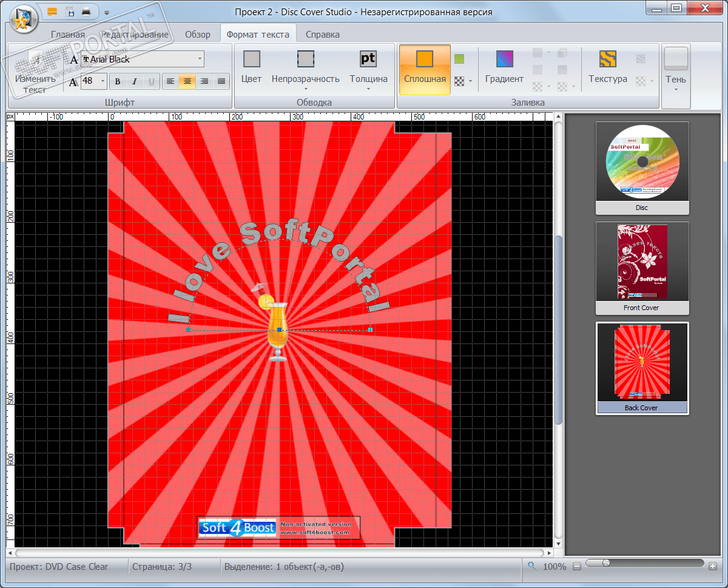Align text to the right
Viewport: 728px width, 588px height.
point(204,81)
